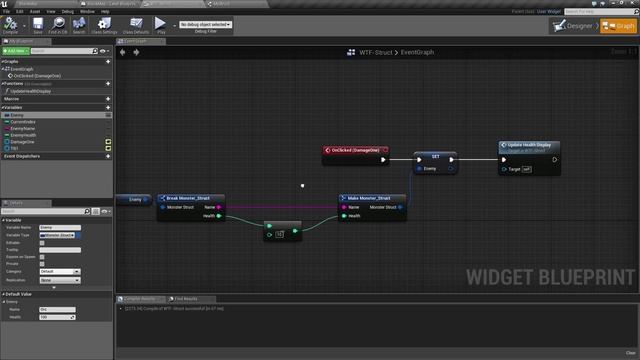Click the Search binoculars toolbar icon

(79, 25)
